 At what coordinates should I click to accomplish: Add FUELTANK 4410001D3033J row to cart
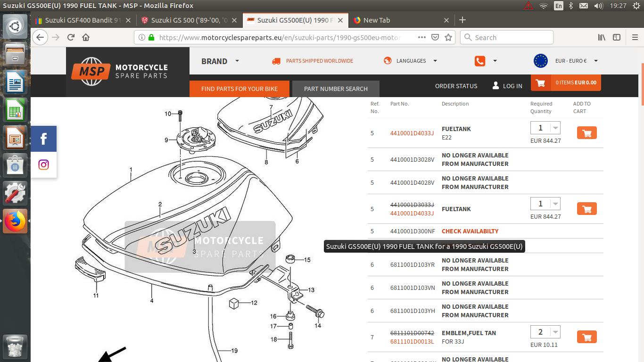point(587,209)
